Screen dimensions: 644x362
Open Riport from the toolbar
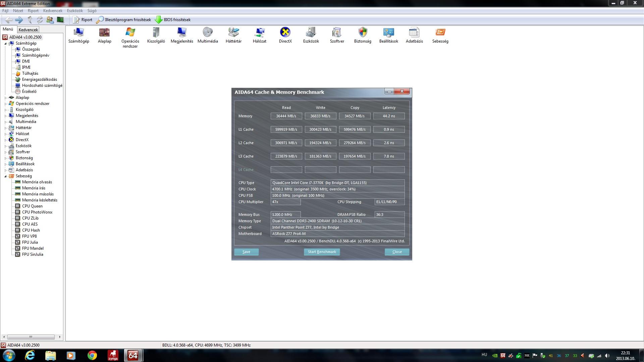point(83,20)
